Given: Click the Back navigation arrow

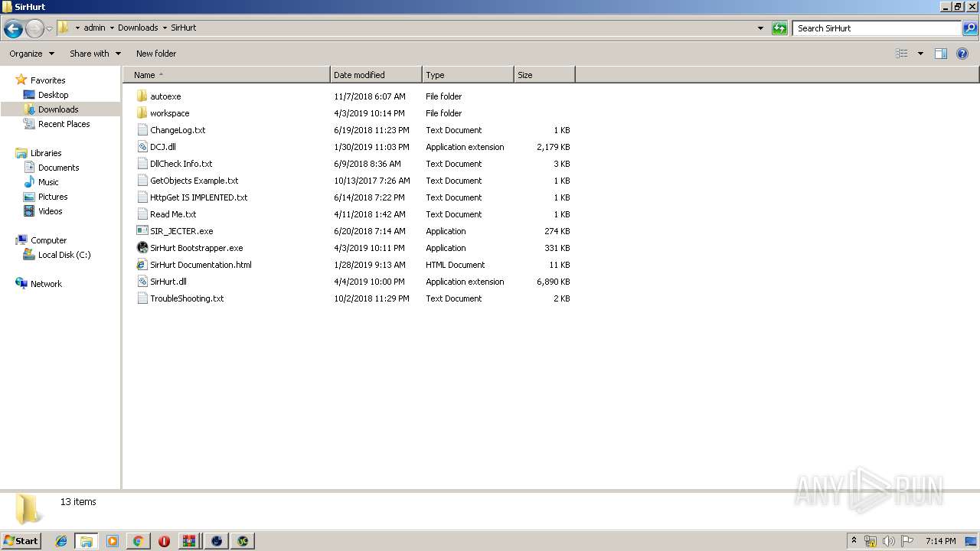Looking at the screenshot, I should (x=13, y=29).
